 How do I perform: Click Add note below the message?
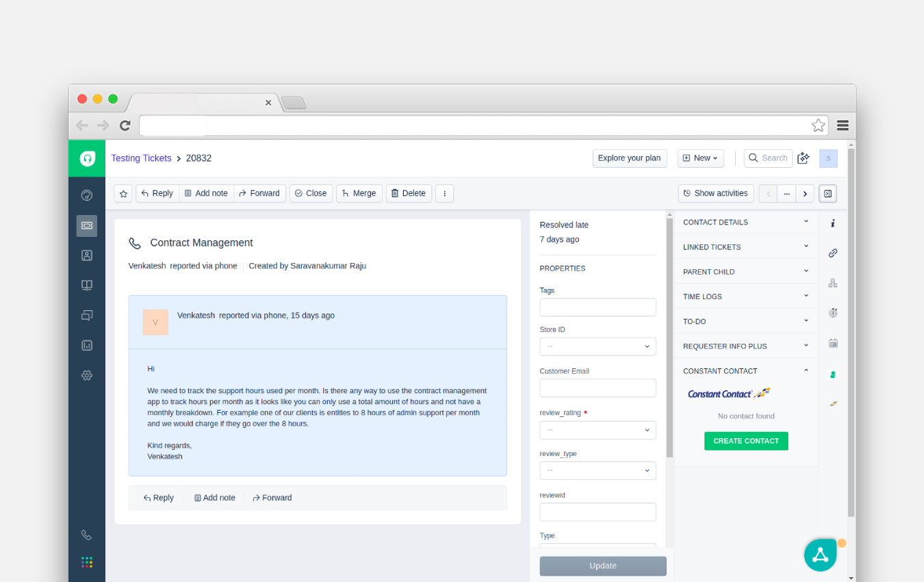pos(215,498)
